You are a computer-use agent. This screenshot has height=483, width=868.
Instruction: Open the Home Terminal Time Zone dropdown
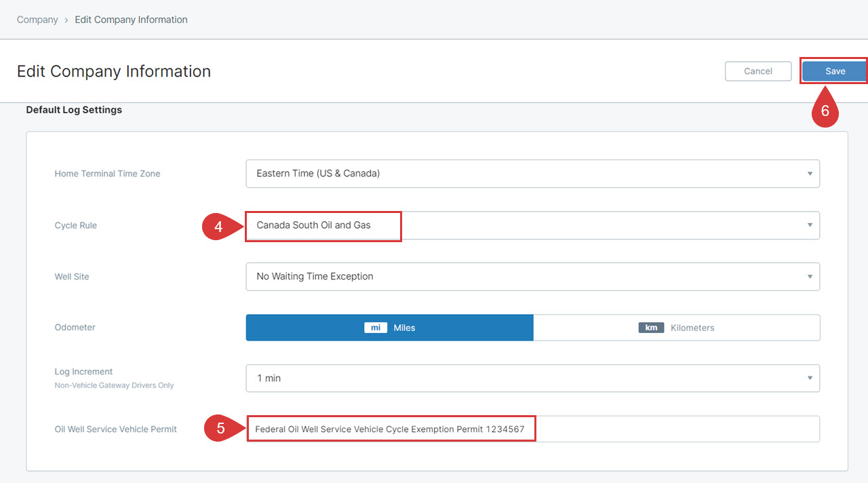coord(532,174)
